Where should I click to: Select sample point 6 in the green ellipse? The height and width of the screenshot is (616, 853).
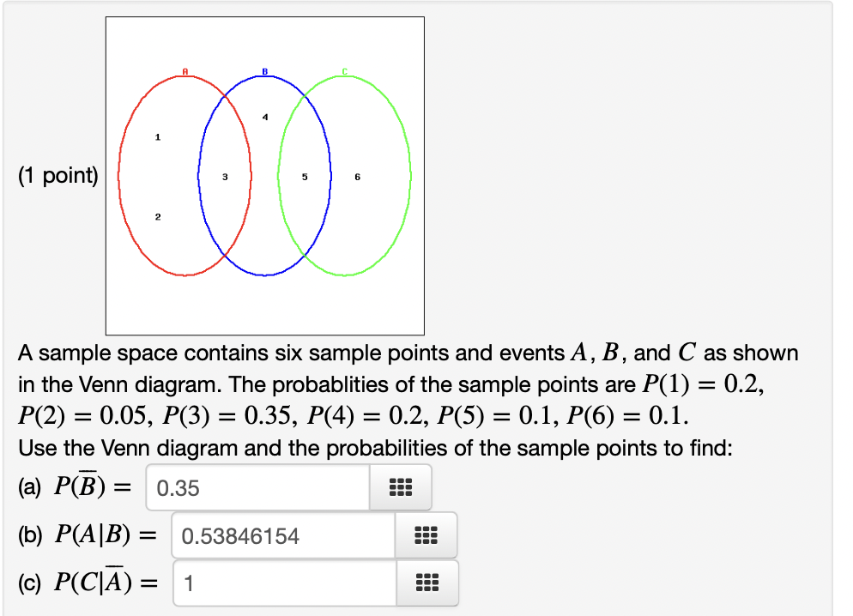tap(357, 177)
